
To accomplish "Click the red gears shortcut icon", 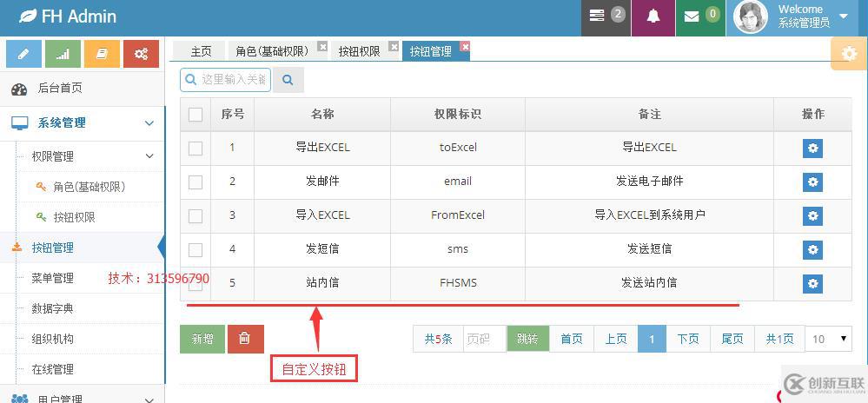I will pos(141,54).
